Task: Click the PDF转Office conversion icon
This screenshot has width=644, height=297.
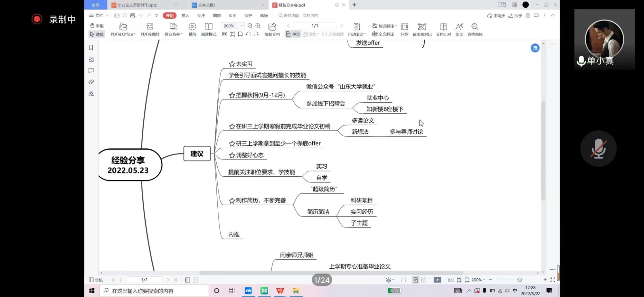Action: 123,27
